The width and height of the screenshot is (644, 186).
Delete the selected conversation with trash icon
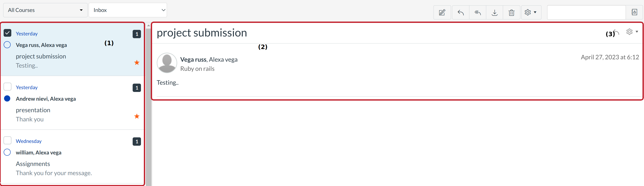coord(511,13)
